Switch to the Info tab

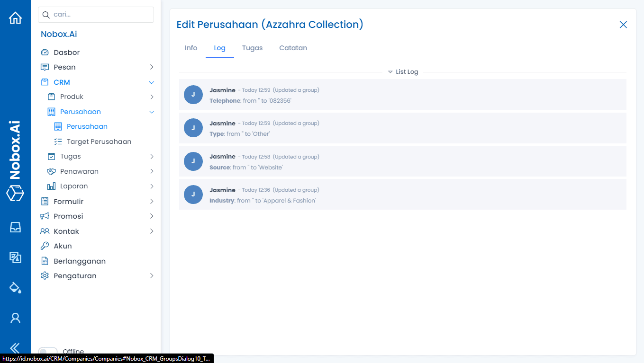[x=191, y=48]
